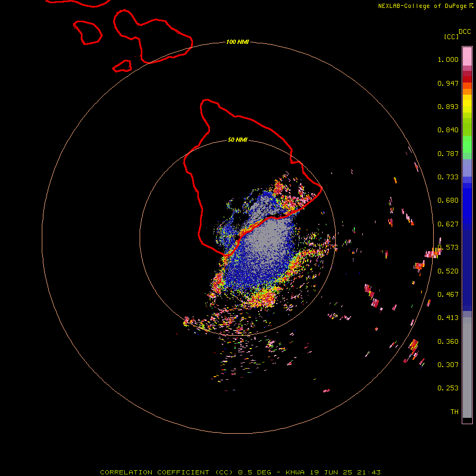
Task: Click the Lanai island outline
Action: pos(87,32)
